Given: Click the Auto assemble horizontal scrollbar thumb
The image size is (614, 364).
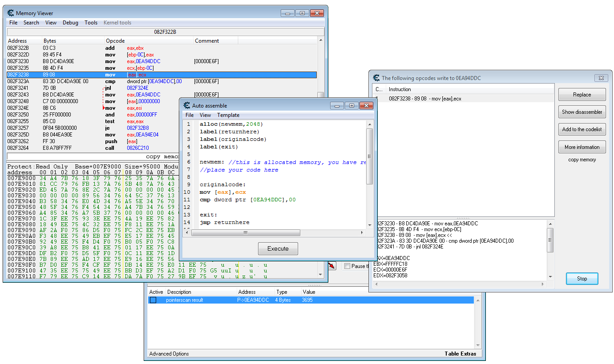Looking at the screenshot, I should 245,233.
